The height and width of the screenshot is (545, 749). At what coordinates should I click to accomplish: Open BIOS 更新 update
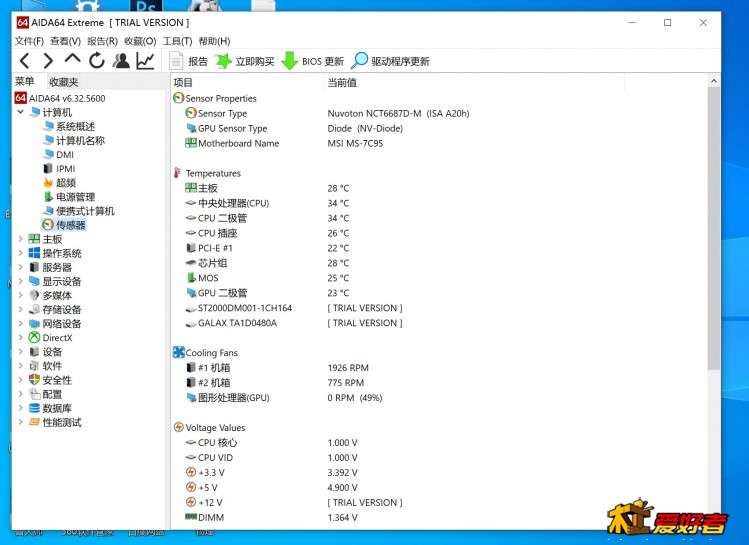[313, 61]
